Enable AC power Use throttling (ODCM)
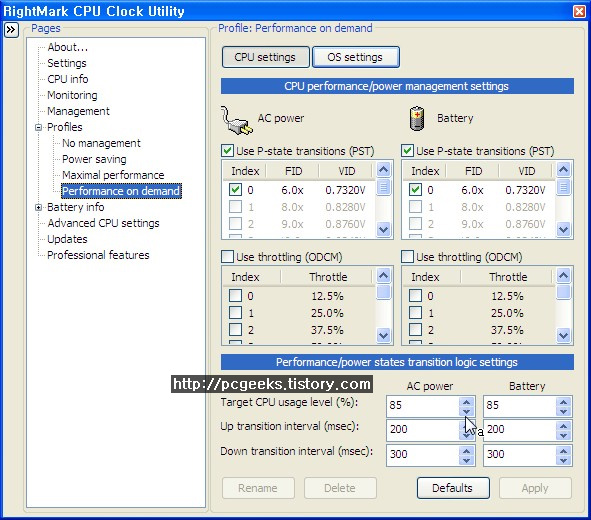591x520 pixels. (x=227, y=257)
